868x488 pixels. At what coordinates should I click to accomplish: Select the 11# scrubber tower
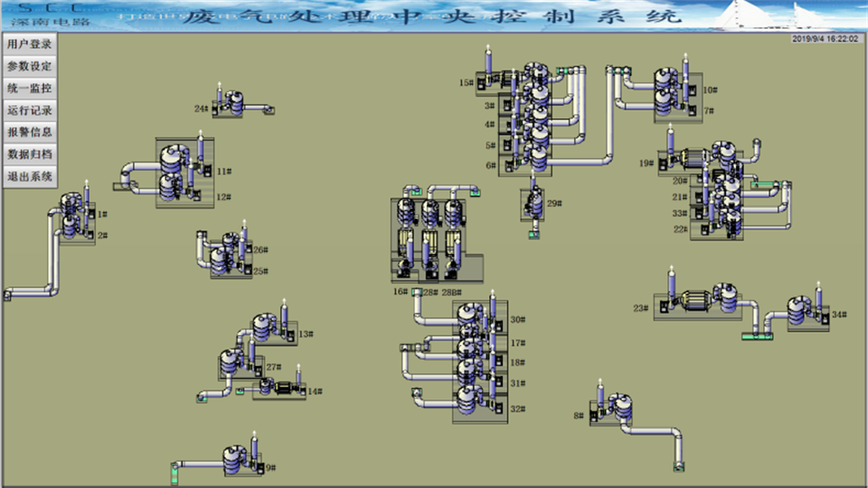click(x=170, y=163)
